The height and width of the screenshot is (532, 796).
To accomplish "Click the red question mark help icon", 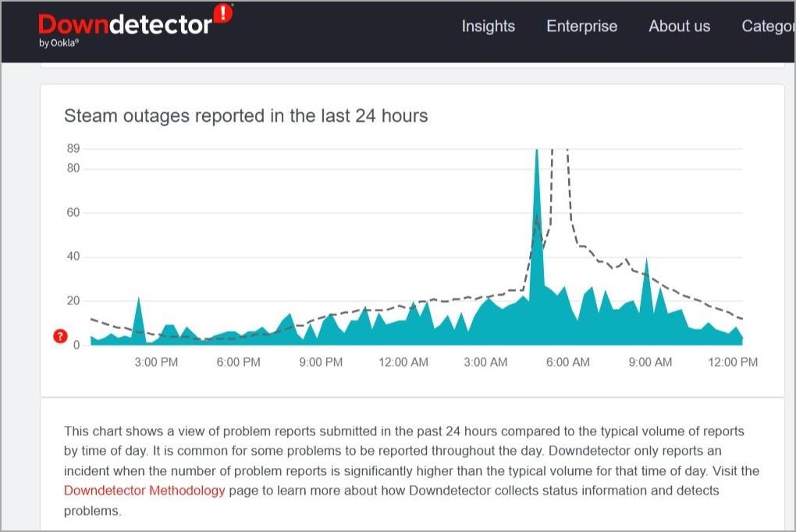I will point(60,336).
